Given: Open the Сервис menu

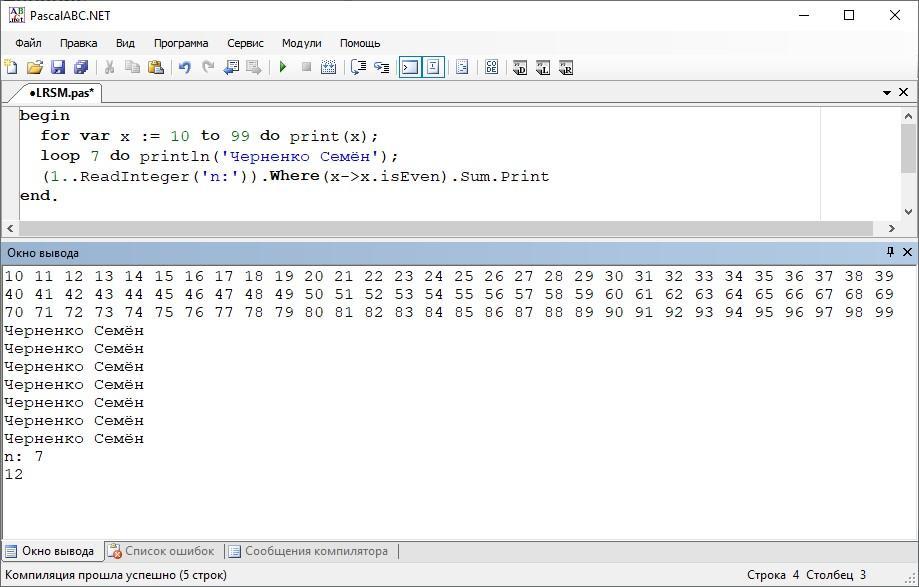Looking at the screenshot, I should tap(245, 43).
